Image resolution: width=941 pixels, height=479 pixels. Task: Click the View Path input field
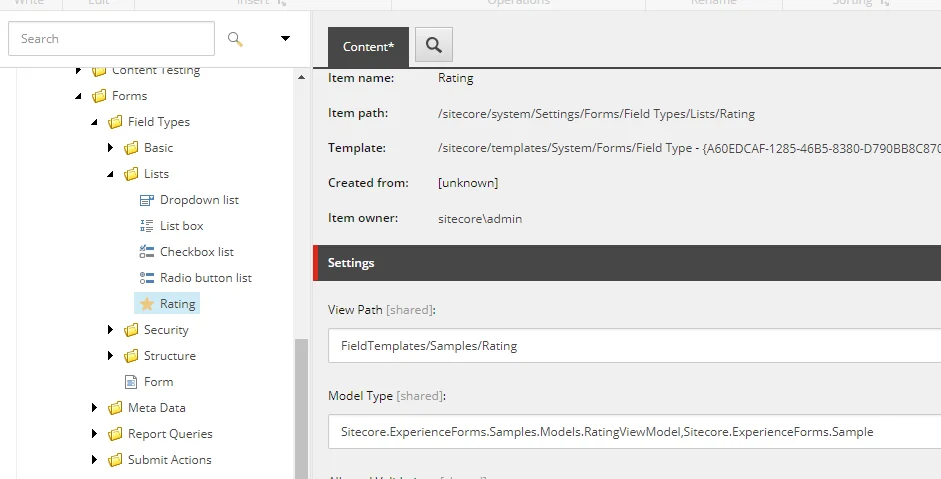tap(634, 346)
